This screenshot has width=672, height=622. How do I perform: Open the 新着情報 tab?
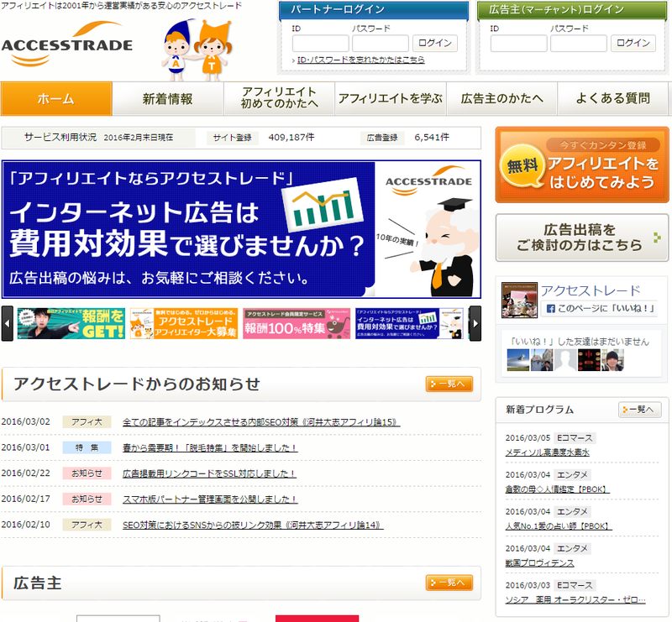[x=167, y=98]
